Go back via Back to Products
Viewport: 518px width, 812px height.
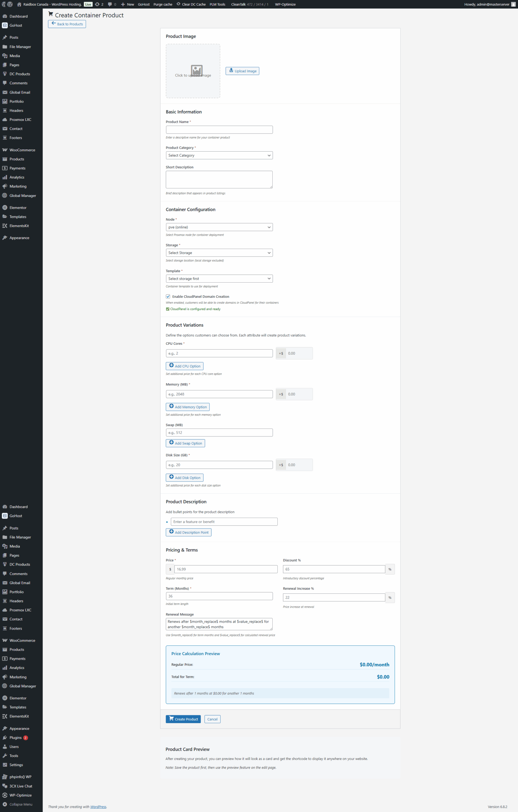point(67,24)
